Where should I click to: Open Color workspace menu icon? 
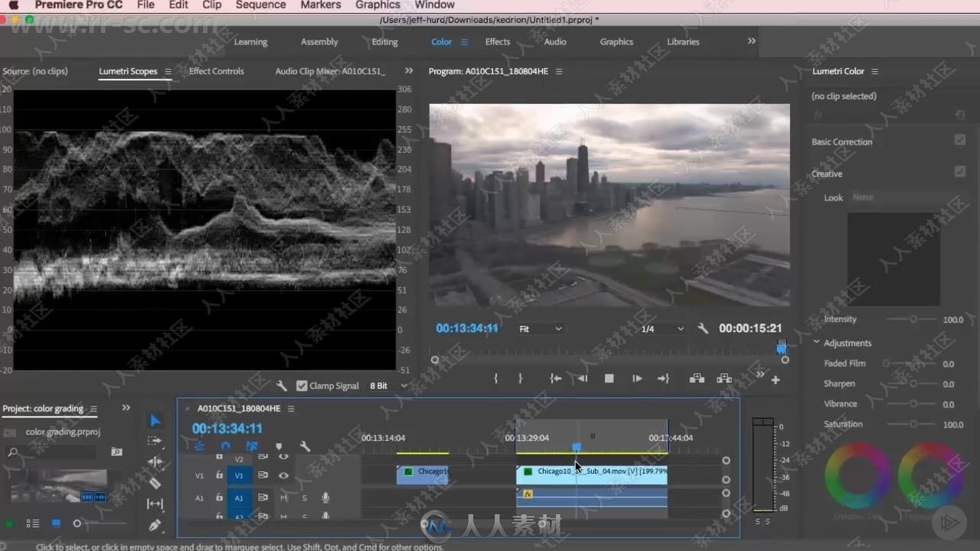coord(464,42)
